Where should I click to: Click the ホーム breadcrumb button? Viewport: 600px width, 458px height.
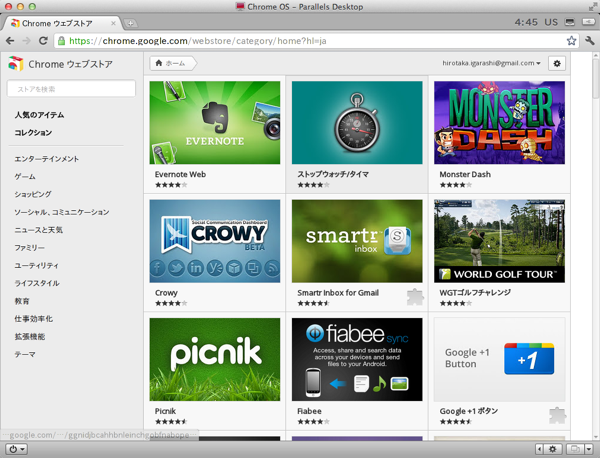click(x=173, y=63)
